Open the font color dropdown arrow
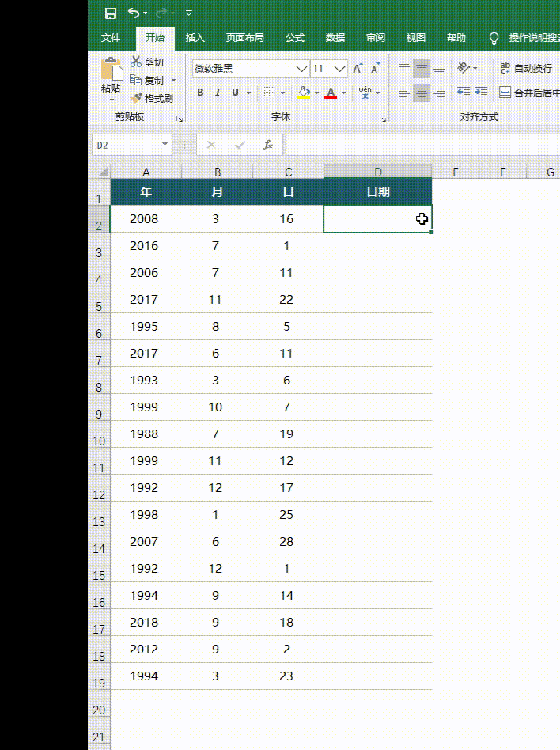This screenshot has height=750, width=560. pyautogui.click(x=343, y=93)
